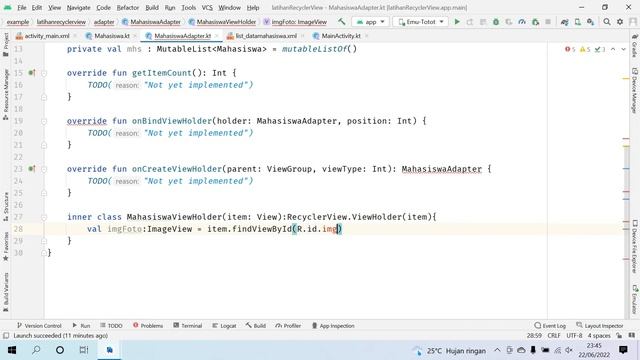640x360 pixels.
Task: Stop the running app square icon
Action: (x=548, y=22)
